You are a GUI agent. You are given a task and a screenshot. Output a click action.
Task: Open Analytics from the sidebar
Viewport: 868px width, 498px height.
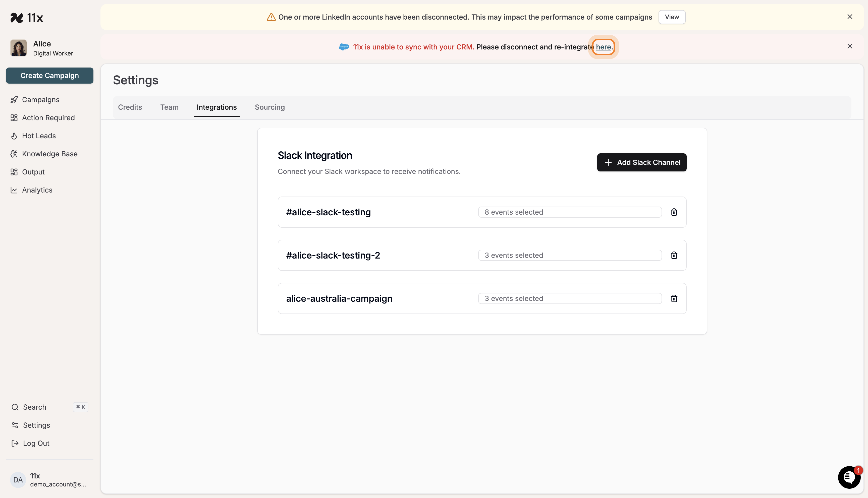point(37,190)
